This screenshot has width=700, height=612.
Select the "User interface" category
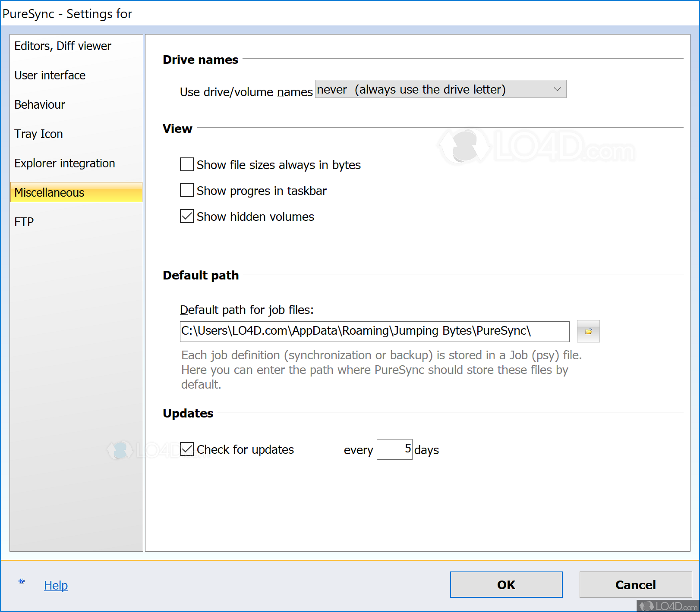(x=50, y=75)
